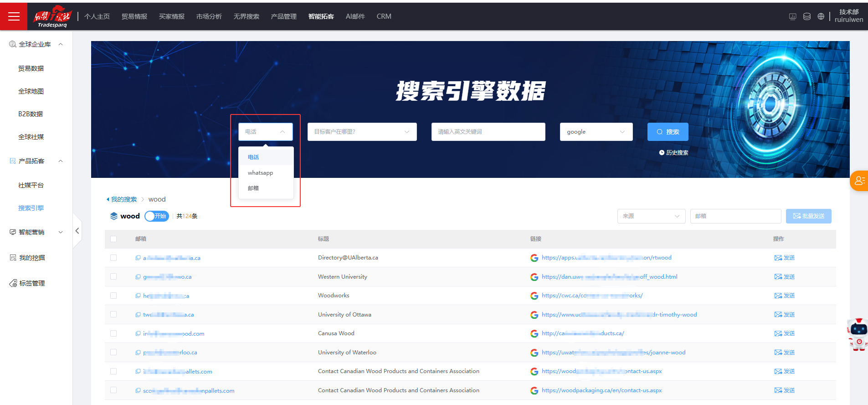Toggle the 开始 switch next to wood
868x405 pixels.
pos(156,216)
